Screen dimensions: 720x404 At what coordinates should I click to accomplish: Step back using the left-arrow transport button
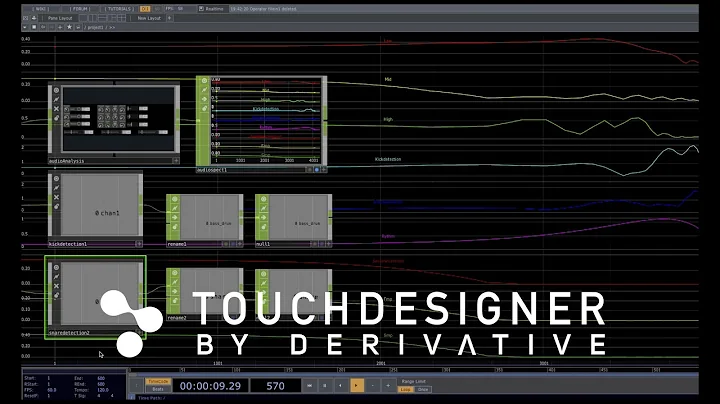coord(340,386)
